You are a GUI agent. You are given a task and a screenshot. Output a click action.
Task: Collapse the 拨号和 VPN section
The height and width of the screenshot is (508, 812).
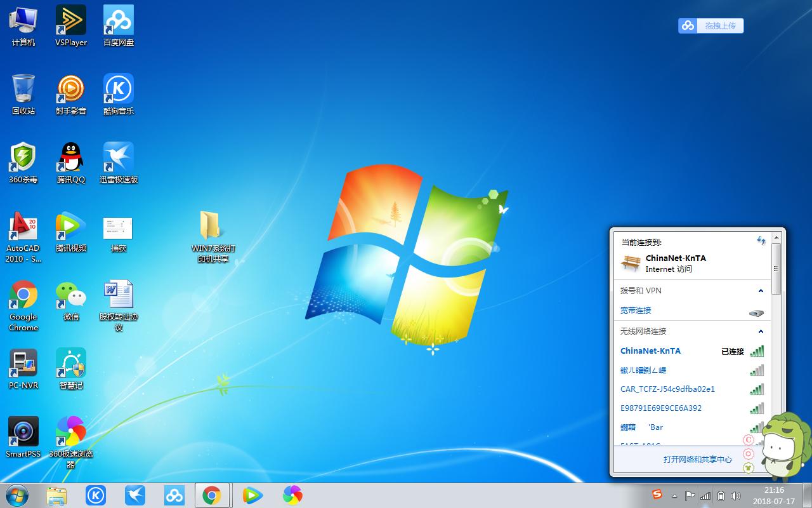click(761, 290)
